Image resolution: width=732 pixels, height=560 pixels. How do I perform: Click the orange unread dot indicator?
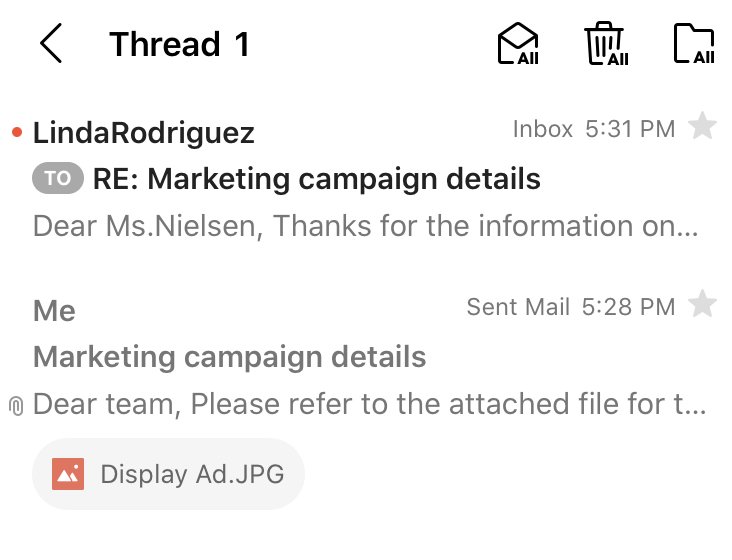16,133
